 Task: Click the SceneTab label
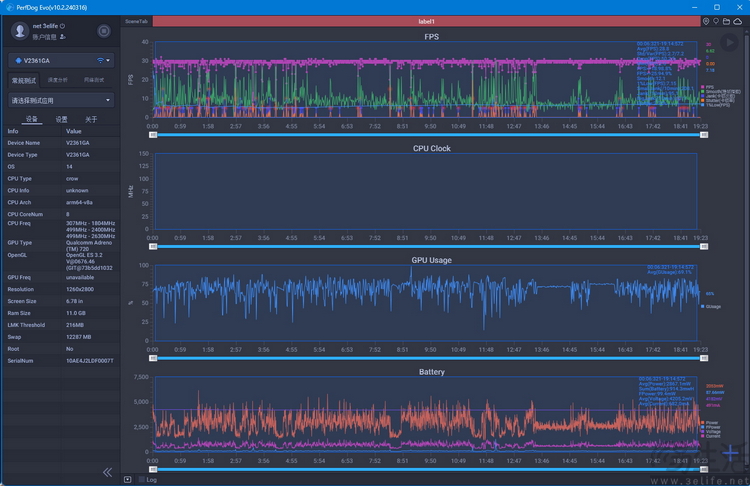click(x=136, y=21)
